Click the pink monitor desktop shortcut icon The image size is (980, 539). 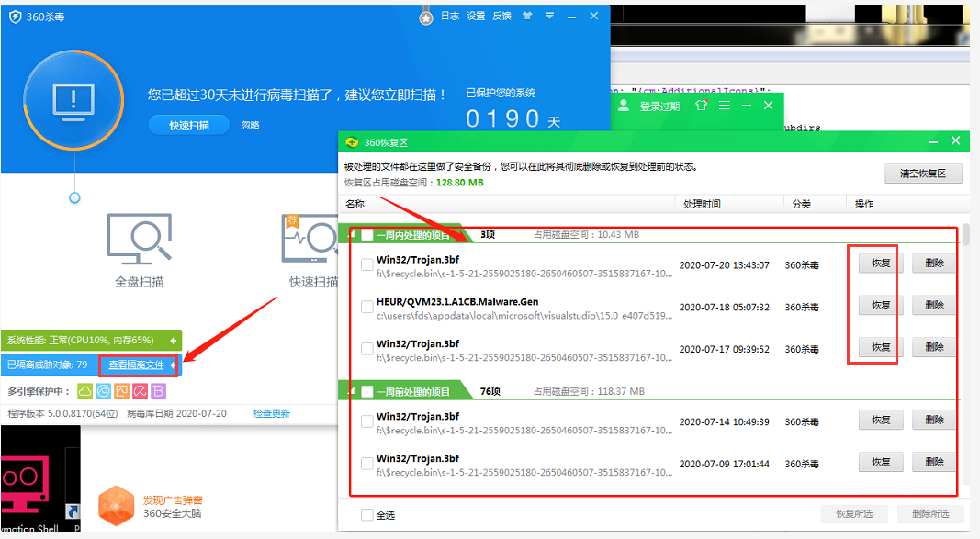tap(25, 486)
